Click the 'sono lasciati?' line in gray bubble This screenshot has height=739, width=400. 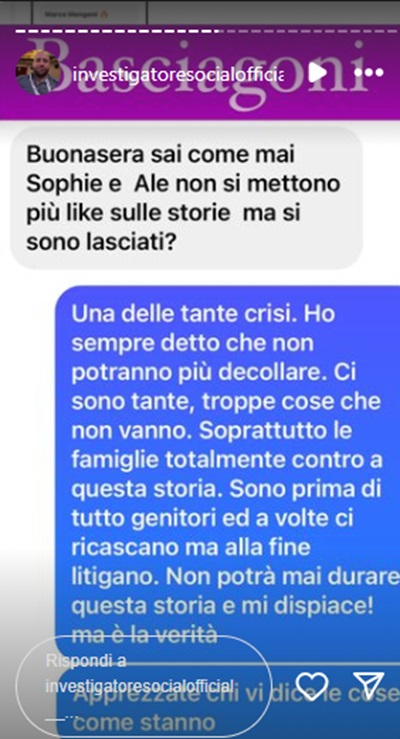coord(101,241)
